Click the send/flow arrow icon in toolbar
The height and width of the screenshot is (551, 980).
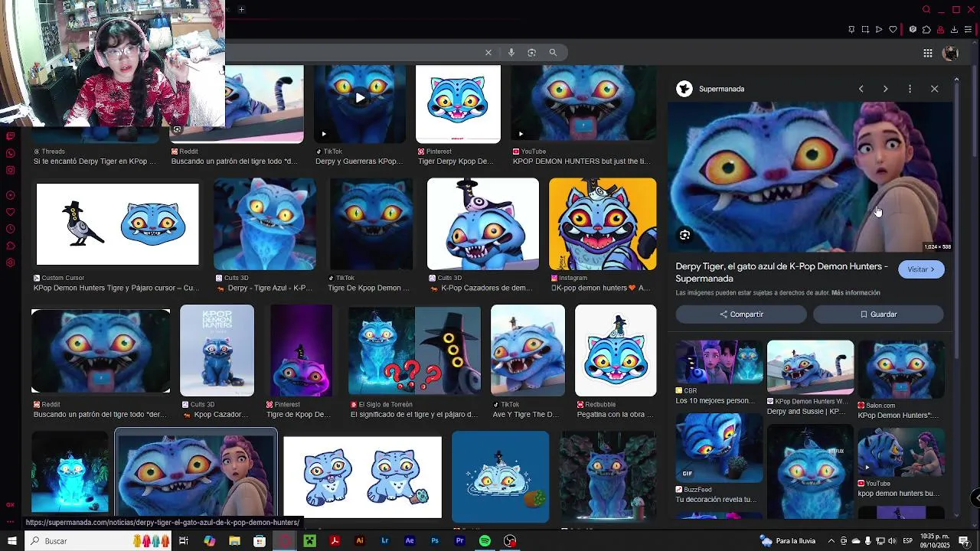[x=879, y=30]
